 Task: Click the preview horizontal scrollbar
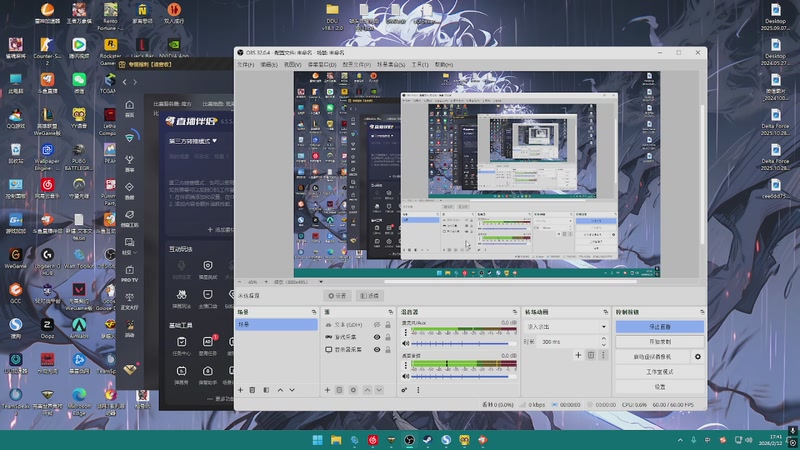pos(510,282)
